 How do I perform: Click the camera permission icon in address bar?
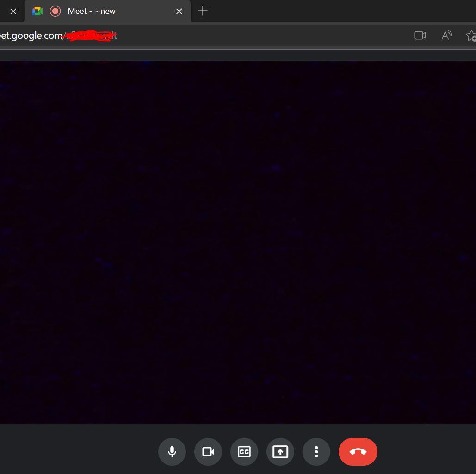420,36
